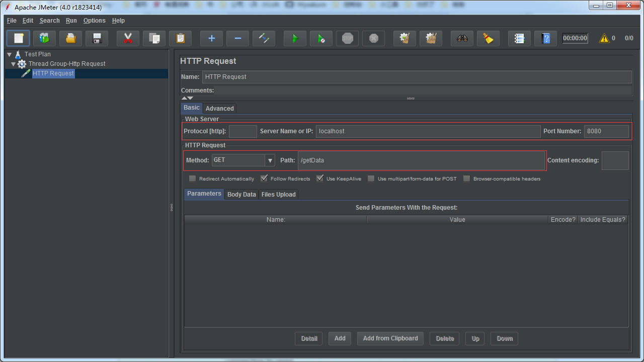The height and width of the screenshot is (362, 644).
Task: Open the Search menu
Action: [50, 21]
